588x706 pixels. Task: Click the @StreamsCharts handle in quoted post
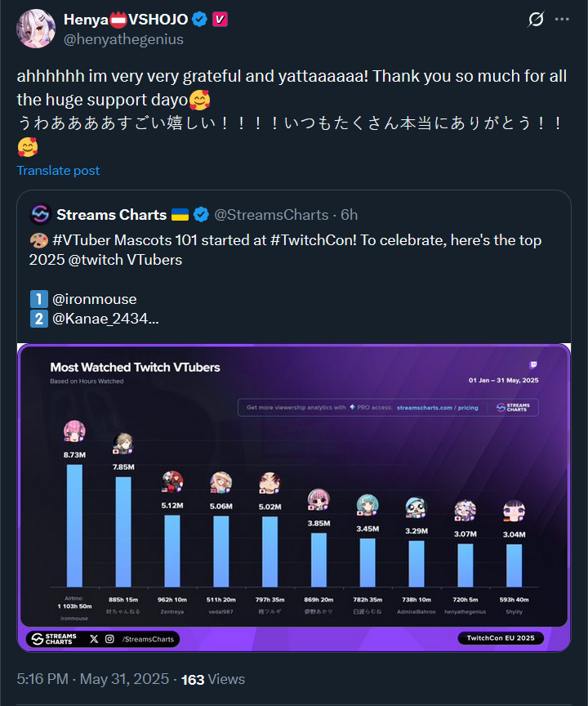click(x=272, y=215)
